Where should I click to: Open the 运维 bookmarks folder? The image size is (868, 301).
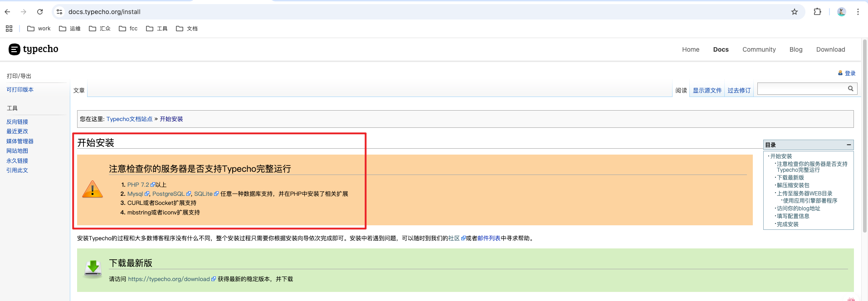[70, 29]
